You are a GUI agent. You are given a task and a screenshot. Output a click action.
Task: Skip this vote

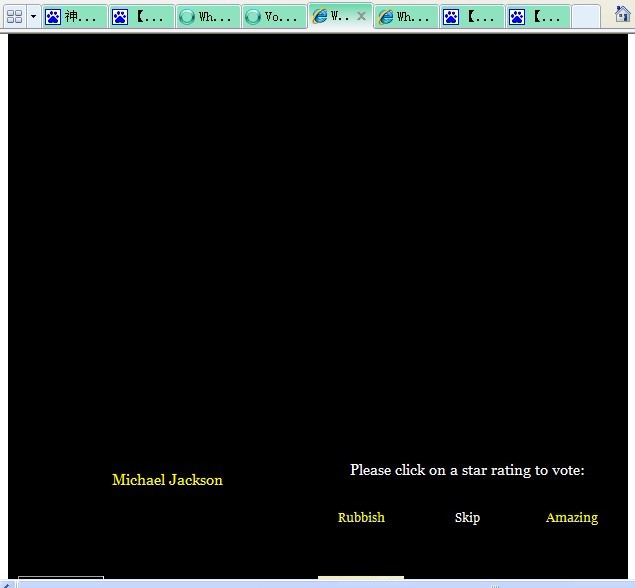(x=467, y=518)
